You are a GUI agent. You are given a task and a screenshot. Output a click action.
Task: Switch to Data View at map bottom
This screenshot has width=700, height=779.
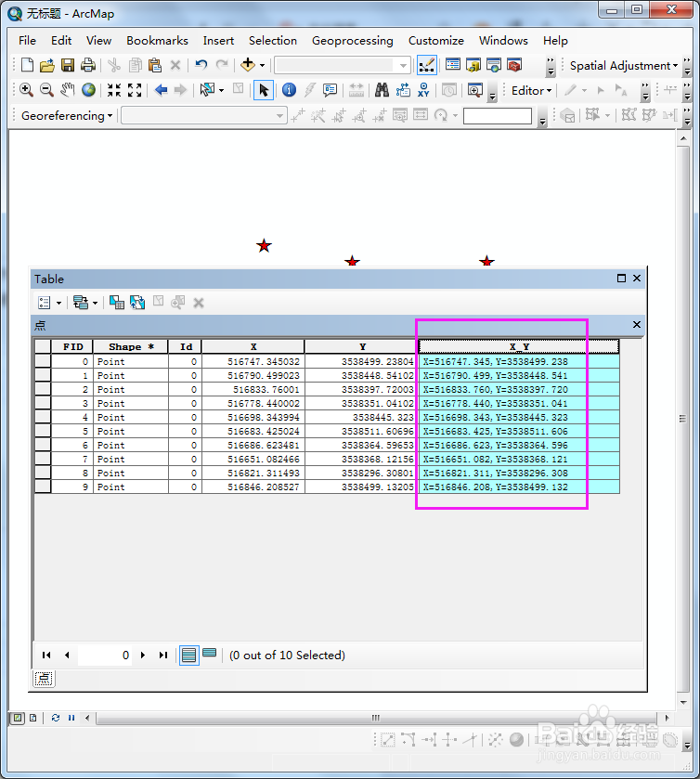18,718
